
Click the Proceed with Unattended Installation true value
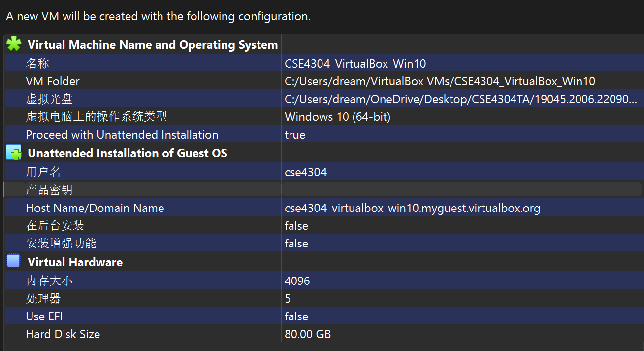[295, 135]
